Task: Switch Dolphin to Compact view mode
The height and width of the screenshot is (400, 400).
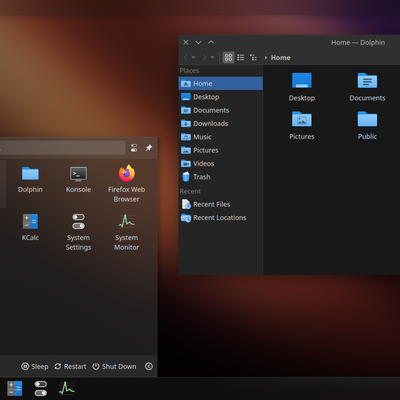Action: [x=241, y=58]
